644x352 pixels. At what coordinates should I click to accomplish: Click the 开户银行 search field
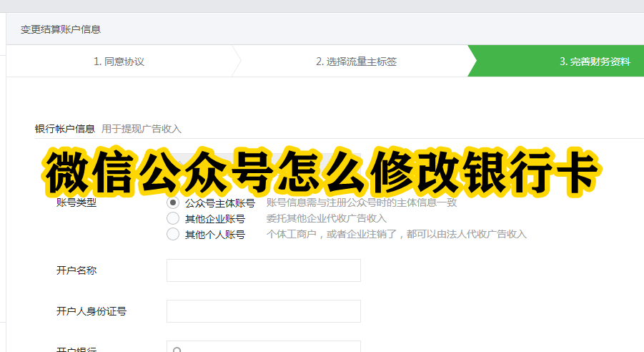coord(264,346)
